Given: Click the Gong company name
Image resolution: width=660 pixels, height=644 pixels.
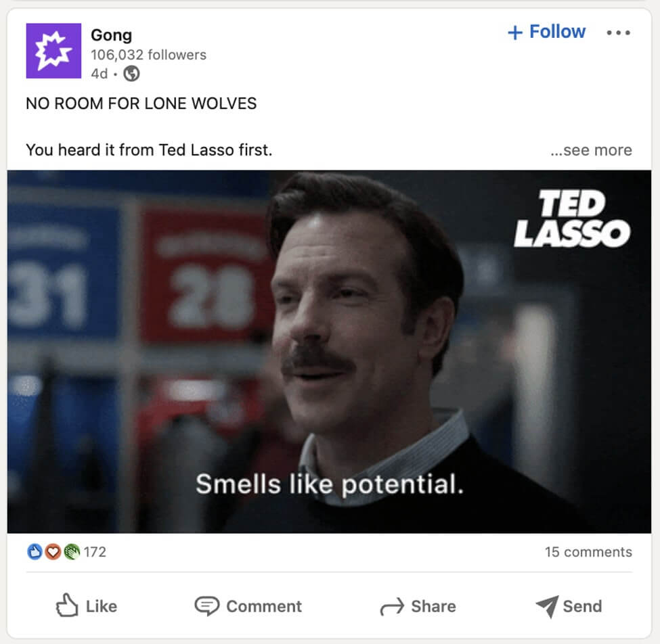Looking at the screenshot, I should click(x=112, y=35).
